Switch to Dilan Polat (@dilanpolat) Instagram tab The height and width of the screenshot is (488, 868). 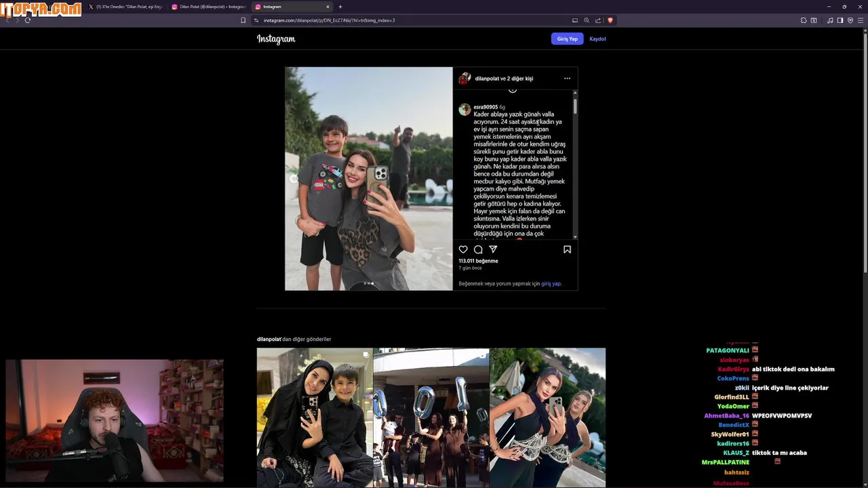pos(209,7)
